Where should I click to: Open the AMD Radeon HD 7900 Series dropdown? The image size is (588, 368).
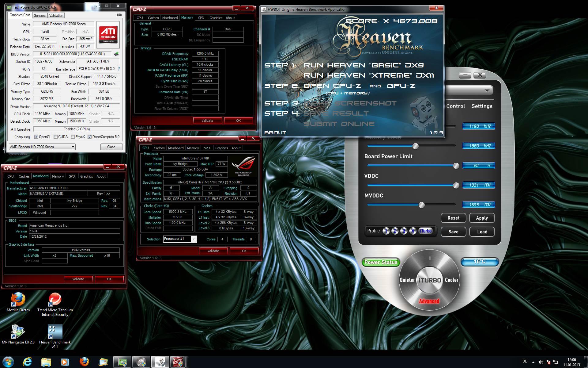coord(42,147)
